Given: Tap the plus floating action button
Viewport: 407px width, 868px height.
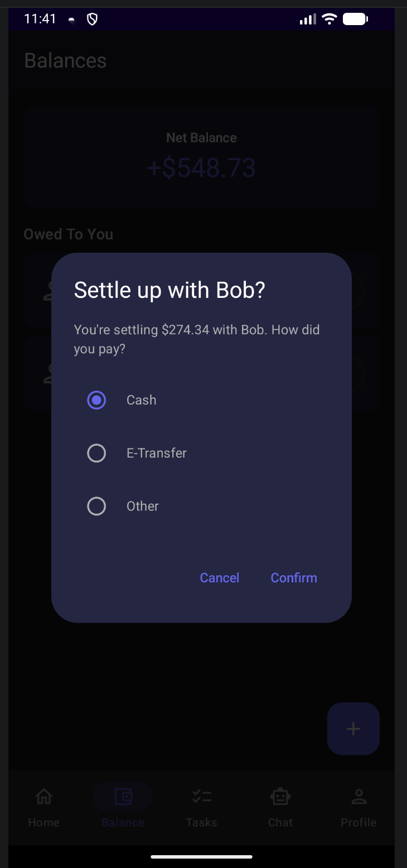Looking at the screenshot, I should pos(353,729).
